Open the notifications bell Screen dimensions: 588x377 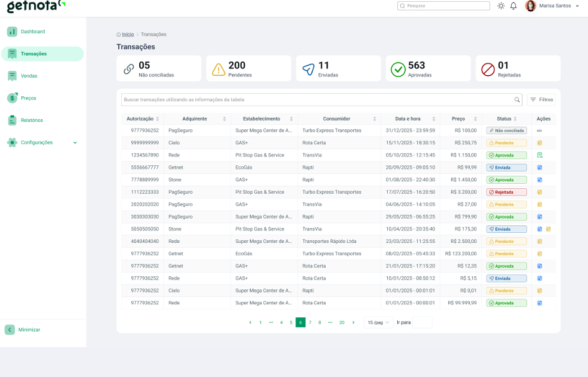click(x=513, y=6)
